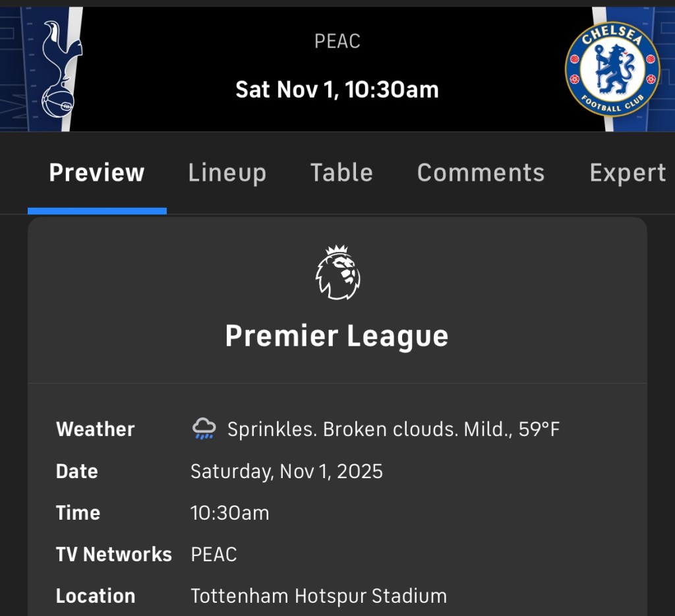This screenshot has width=675, height=616.
Task: Click the Weather row label
Action: (96, 429)
